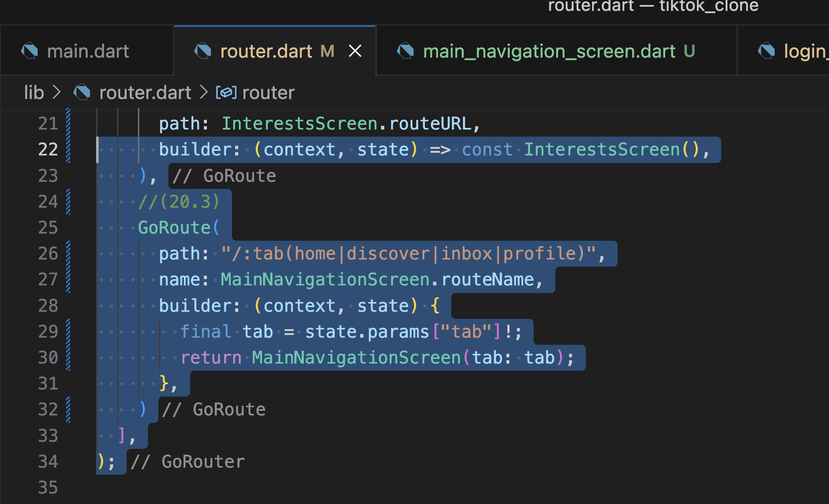Screen dimensions: 829x504
Task: Click Dart icon on the login tab
Action: [767, 51]
